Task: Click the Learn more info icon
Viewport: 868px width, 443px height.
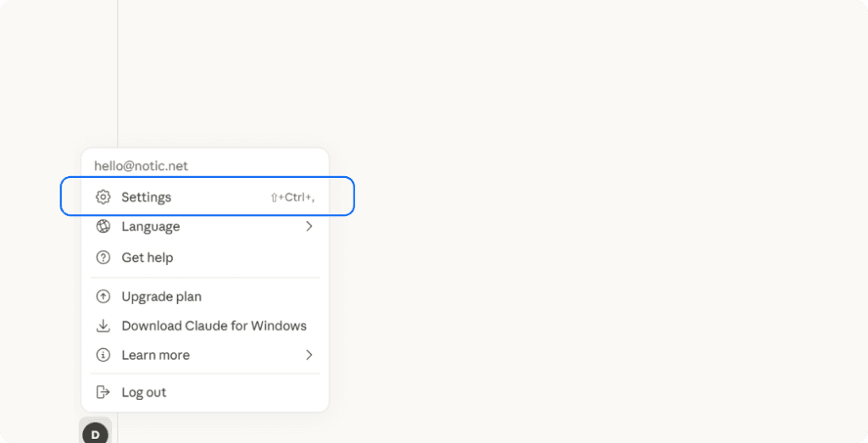Action: [x=103, y=355]
